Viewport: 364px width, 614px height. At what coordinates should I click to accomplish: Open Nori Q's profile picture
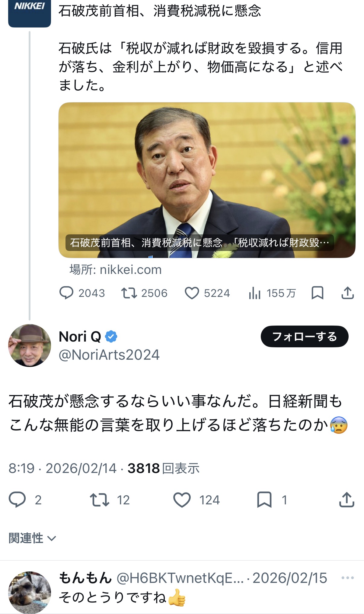(30, 346)
